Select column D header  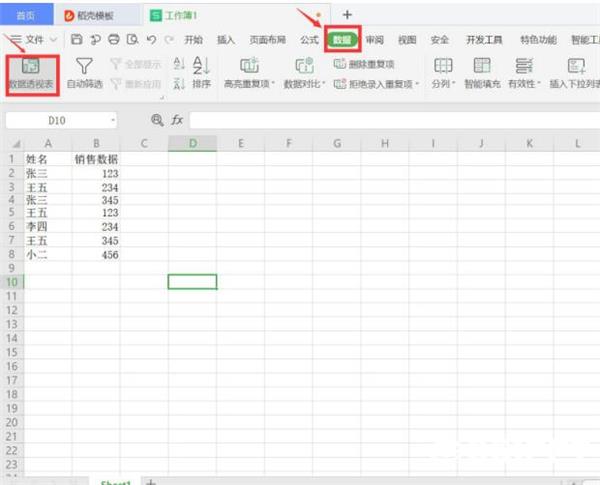point(192,143)
